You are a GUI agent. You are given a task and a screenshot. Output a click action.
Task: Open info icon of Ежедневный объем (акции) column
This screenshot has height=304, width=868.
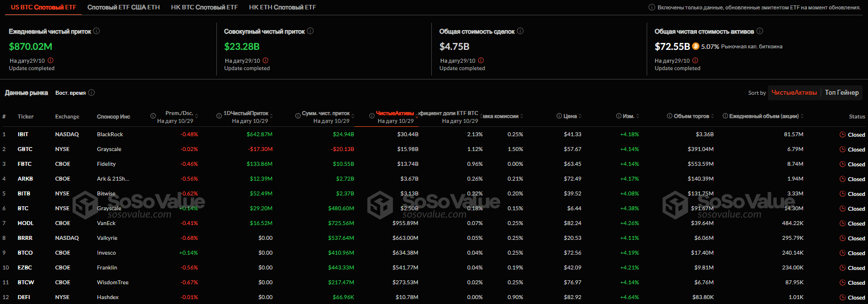[725, 116]
